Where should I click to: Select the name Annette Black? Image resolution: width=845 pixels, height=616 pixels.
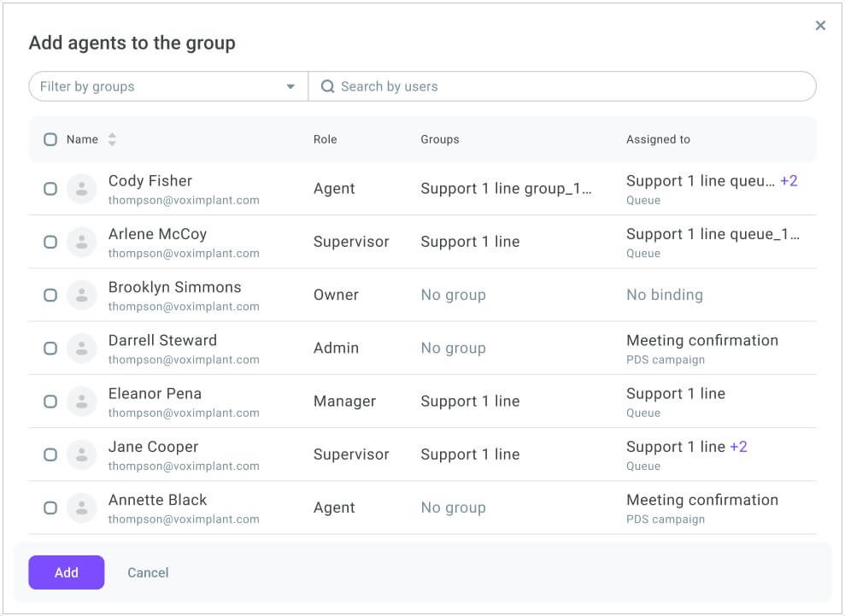click(157, 500)
